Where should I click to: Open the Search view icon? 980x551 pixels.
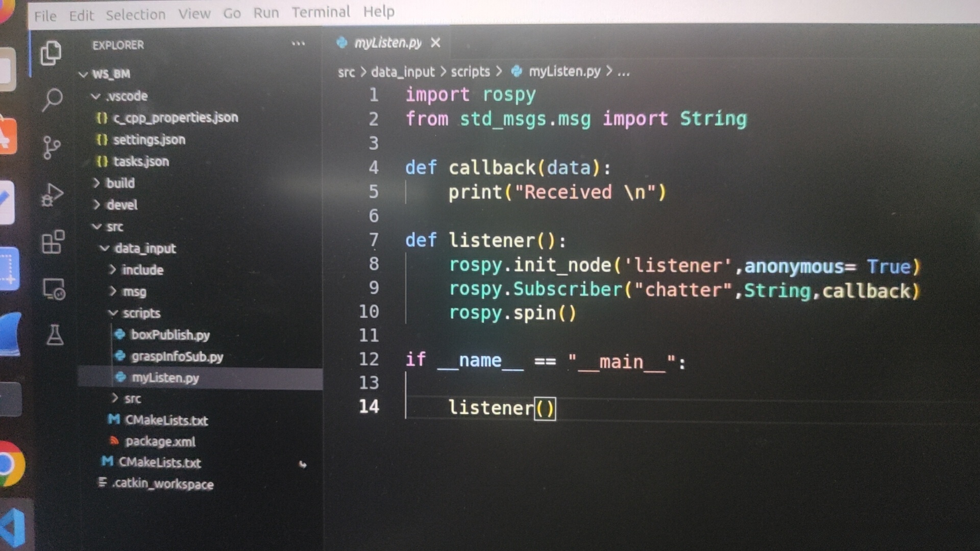[x=52, y=99]
